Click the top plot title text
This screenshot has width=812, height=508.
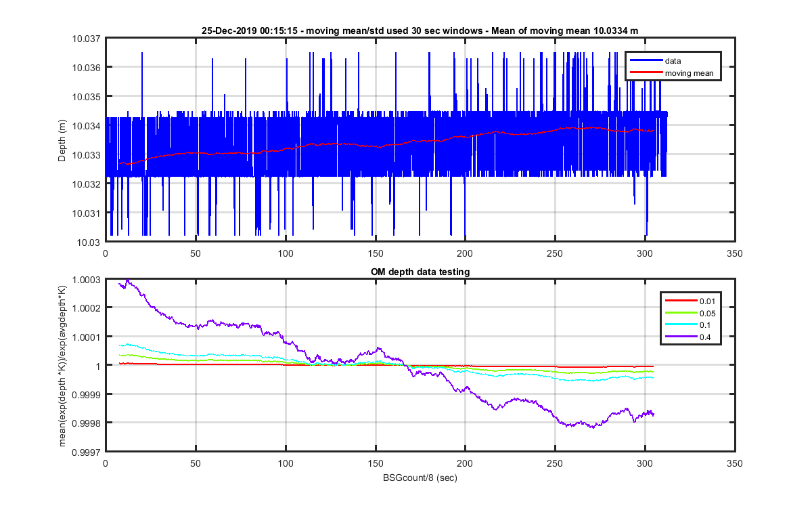click(x=420, y=30)
